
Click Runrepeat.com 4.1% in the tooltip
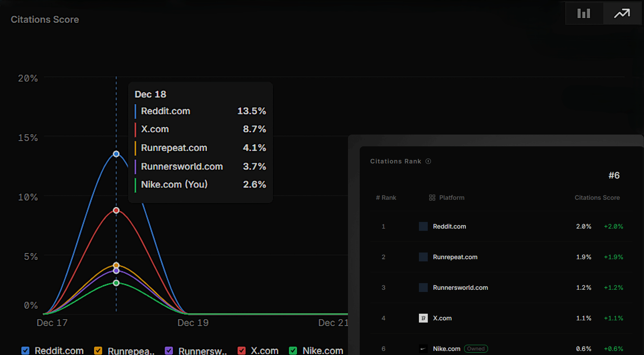[200, 148]
